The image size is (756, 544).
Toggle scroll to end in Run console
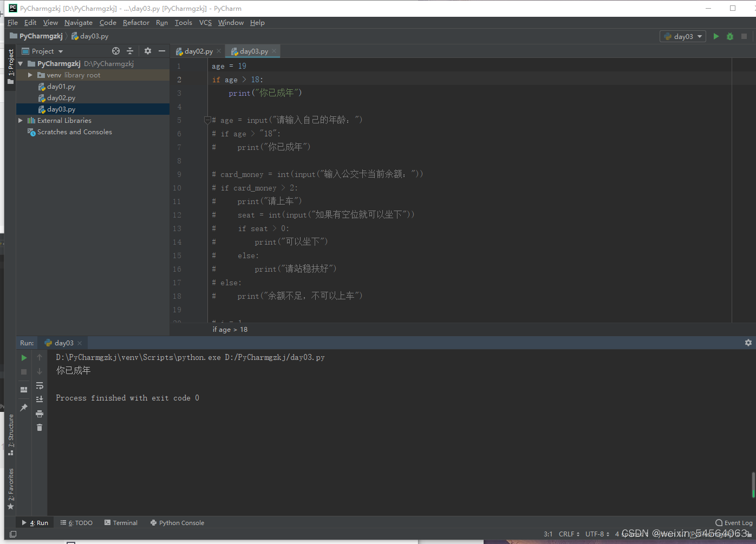40,399
